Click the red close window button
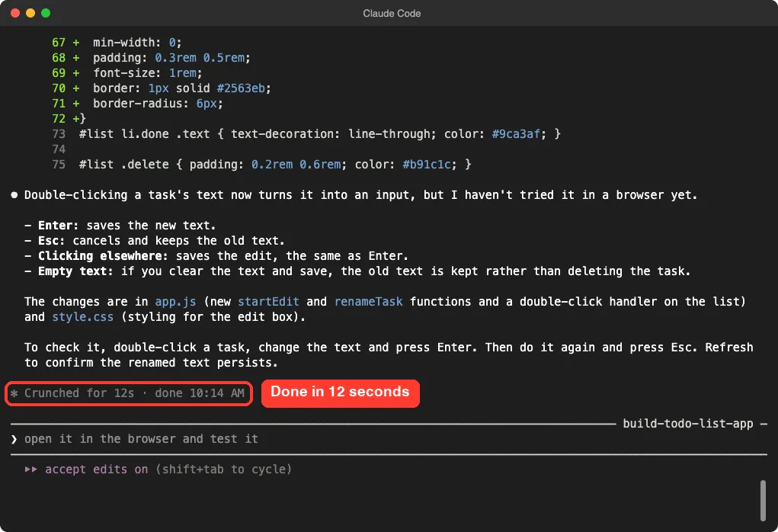The width and height of the screenshot is (778, 532). pos(15,13)
